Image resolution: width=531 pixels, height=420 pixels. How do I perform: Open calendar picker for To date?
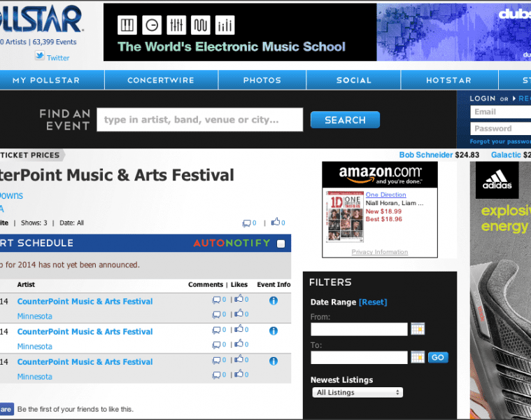click(418, 357)
